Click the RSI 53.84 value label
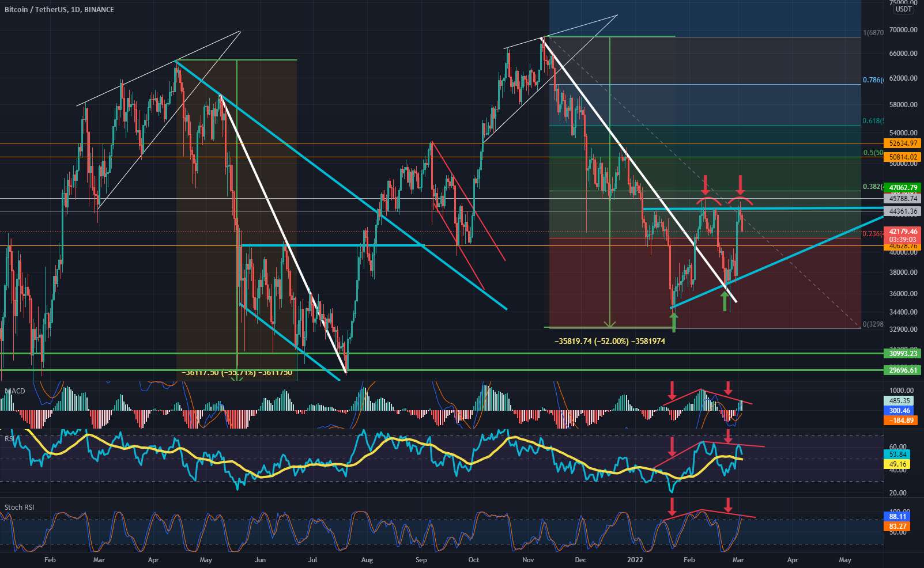The height and width of the screenshot is (568, 924). pos(897,455)
